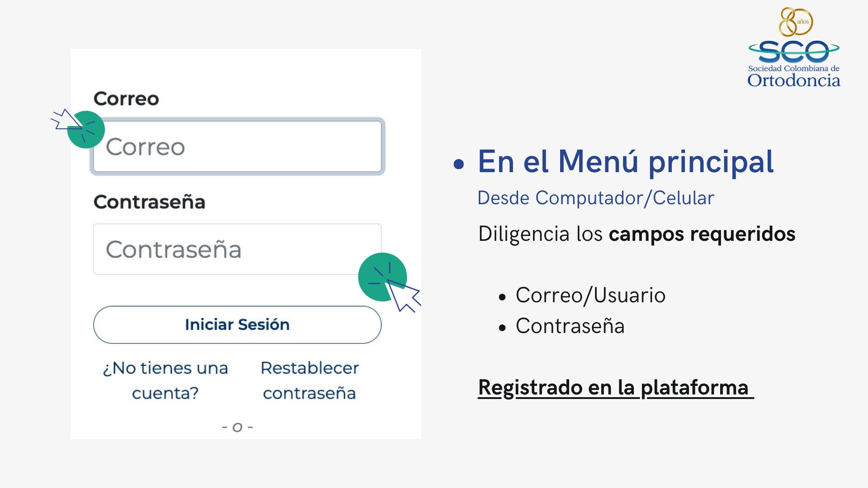
Task: Click the Desde Computador/Celular subtitle
Action: click(596, 198)
